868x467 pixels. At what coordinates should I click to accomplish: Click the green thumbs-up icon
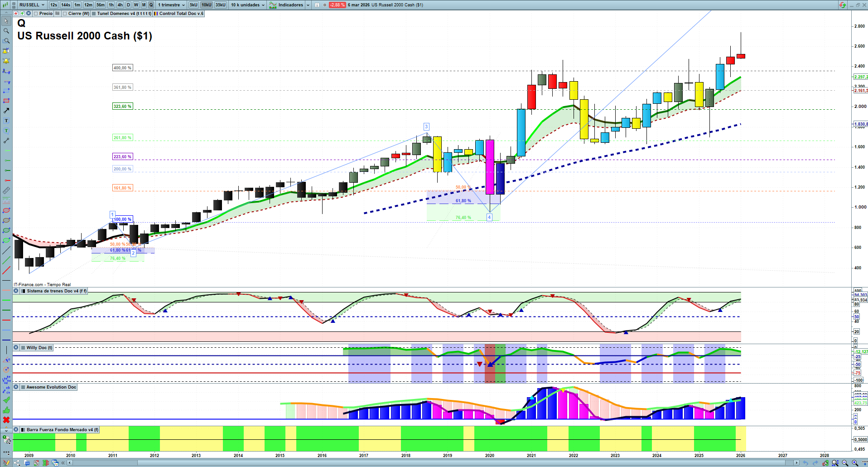pyautogui.click(x=6, y=410)
